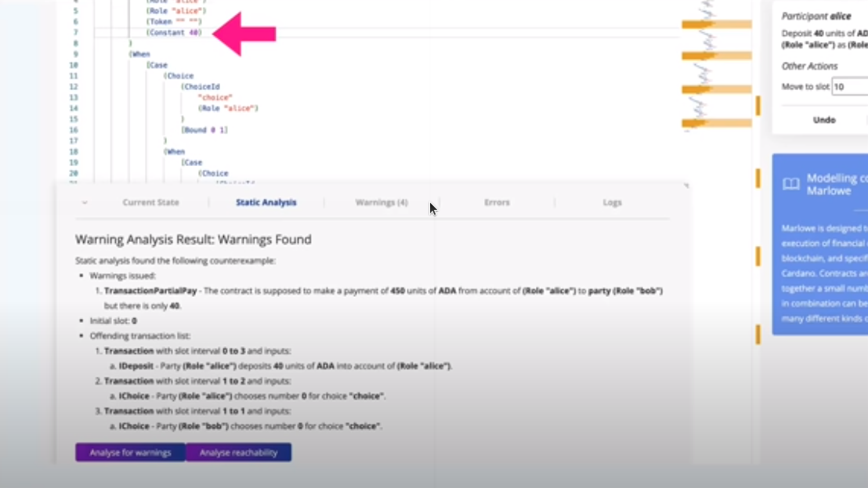Focus the Move to slot input field

click(x=849, y=87)
